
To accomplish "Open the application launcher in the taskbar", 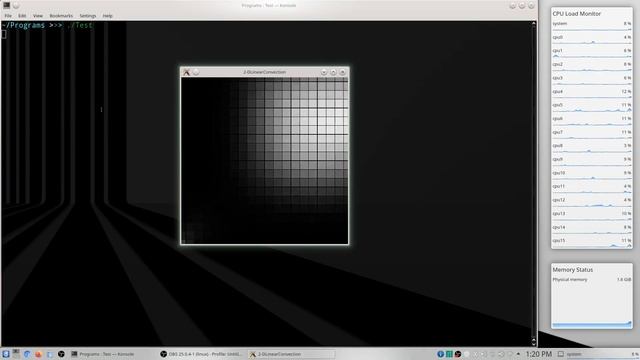I will point(5,354).
